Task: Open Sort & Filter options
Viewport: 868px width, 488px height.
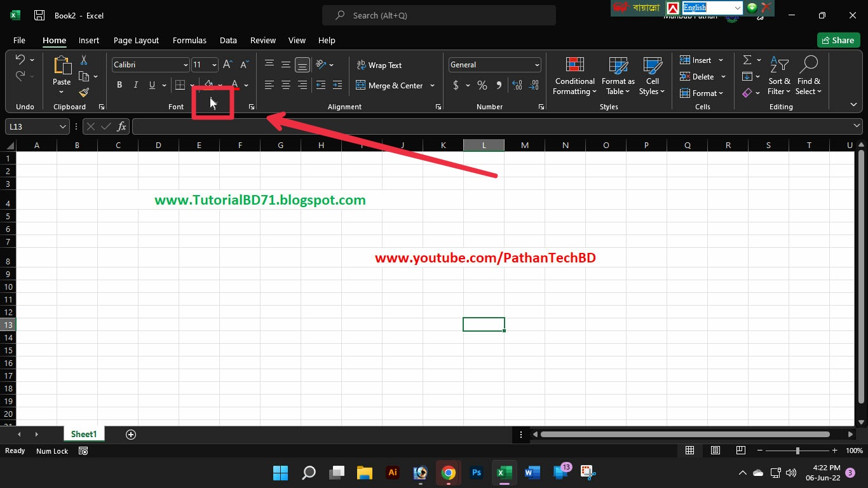Action: click(779, 76)
